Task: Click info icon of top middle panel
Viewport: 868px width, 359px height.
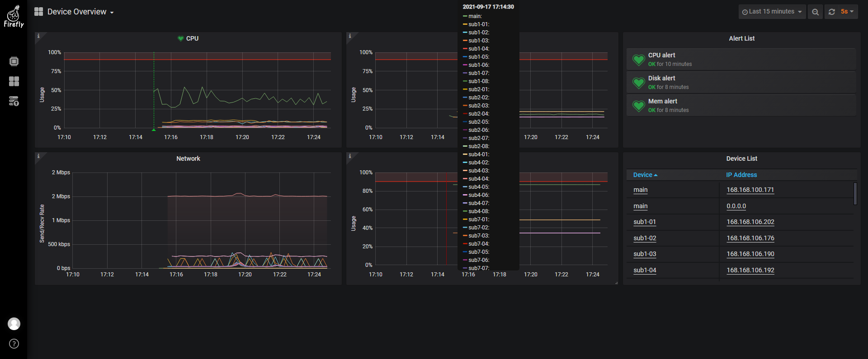Action: click(x=350, y=36)
